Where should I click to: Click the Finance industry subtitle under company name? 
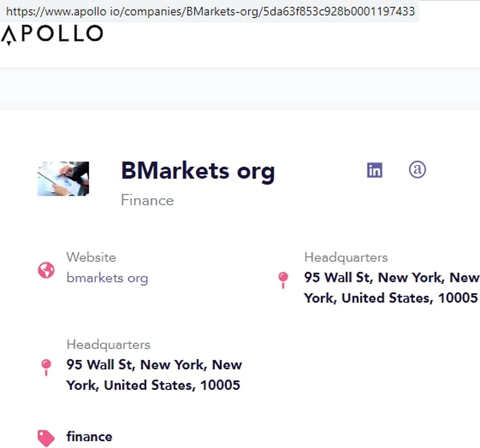pyautogui.click(x=147, y=200)
